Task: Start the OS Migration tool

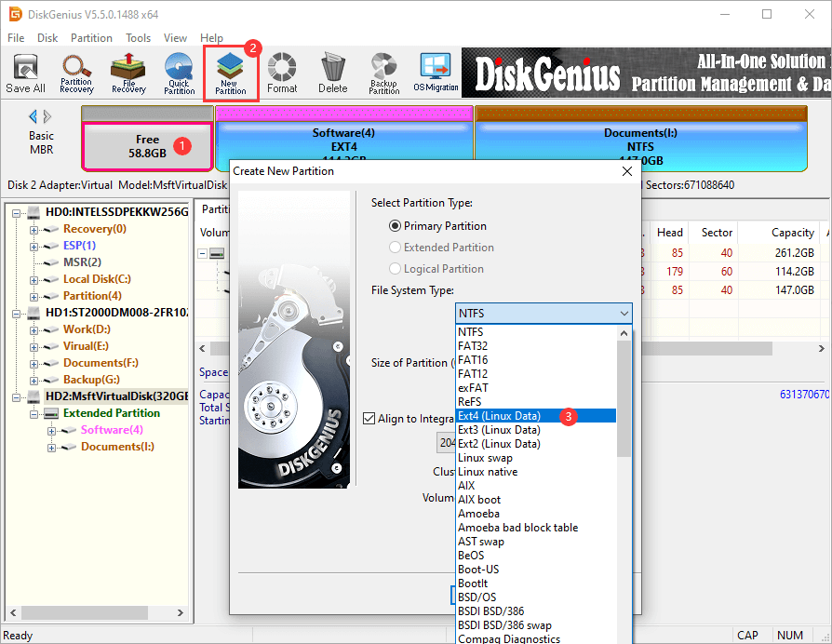Action: pyautogui.click(x=436, y=74)
